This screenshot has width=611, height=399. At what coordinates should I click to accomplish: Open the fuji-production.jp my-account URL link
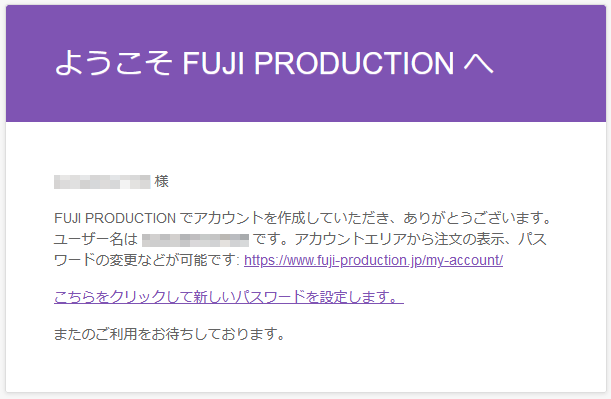[x=373, y=260]
